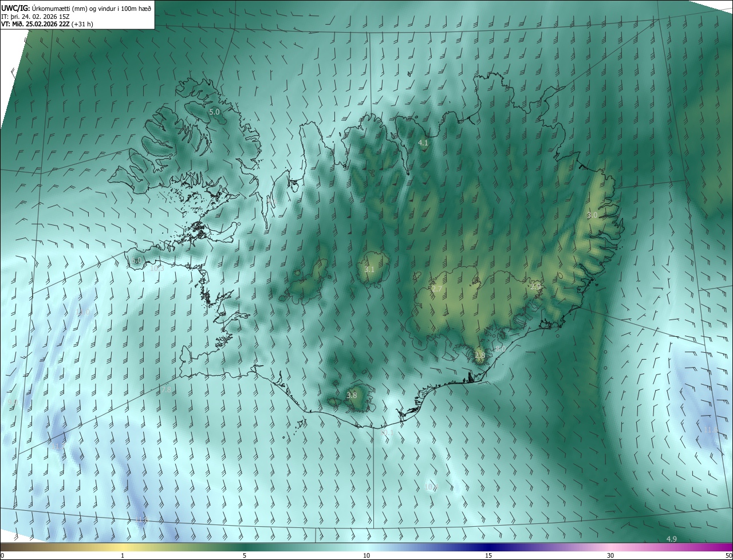Click the 10.1 value off the south coast
Viewport: 733px width, 560px height.
pos(388,433)
